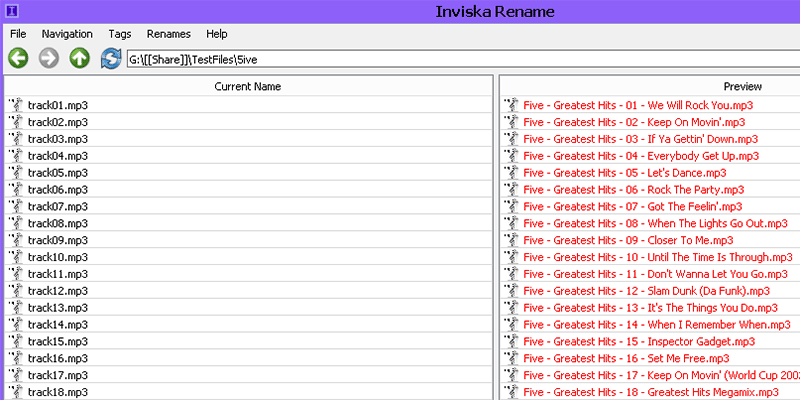800x400 pixels.
Task: Select preview name 12 - Slam Dunk (Da Funk)
Action: point(646,290)
